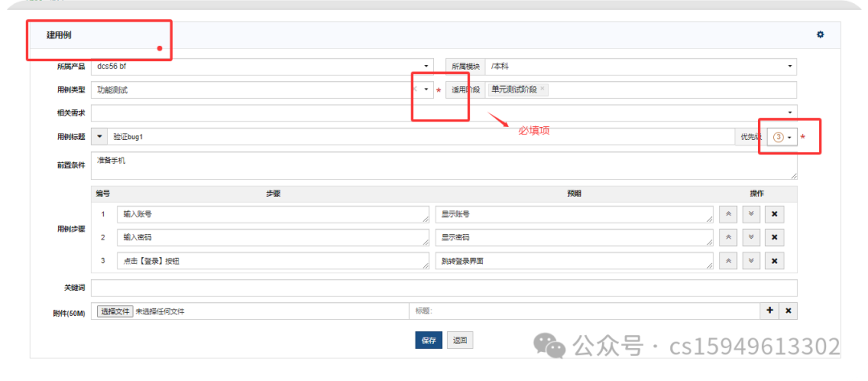This screenshot has width=868, height=381.
Task: Click the 建用例 page heading
Action: [59, 35]
